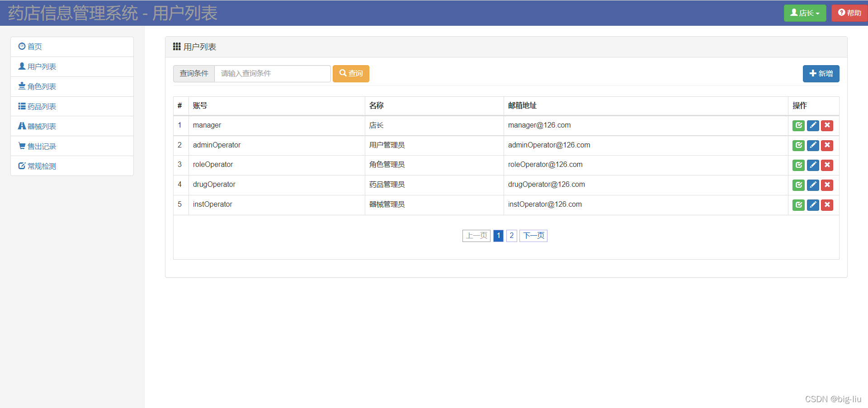
Task: Go to 下一页 next page
Action: coord(533,236)
